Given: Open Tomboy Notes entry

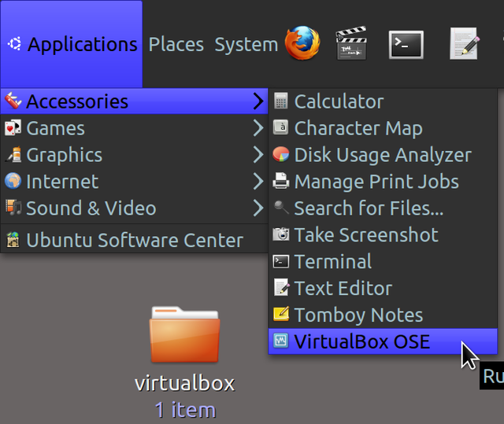Looking at the screenshot, I should 383,314.
